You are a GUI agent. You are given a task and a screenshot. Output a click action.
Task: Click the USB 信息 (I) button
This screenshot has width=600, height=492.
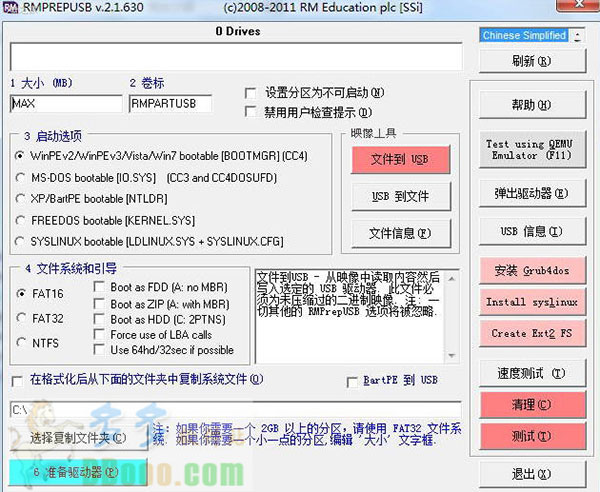pos(532,231)
